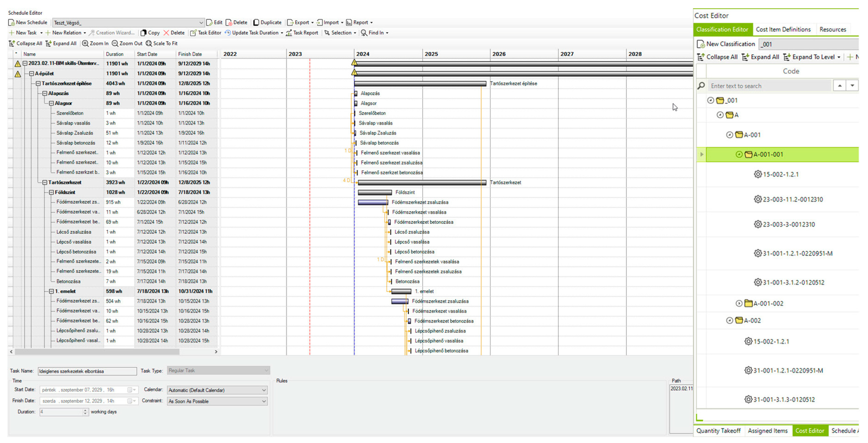
Task: Click the Zoom Out magnifier icon
Action: tap(115, 44)
